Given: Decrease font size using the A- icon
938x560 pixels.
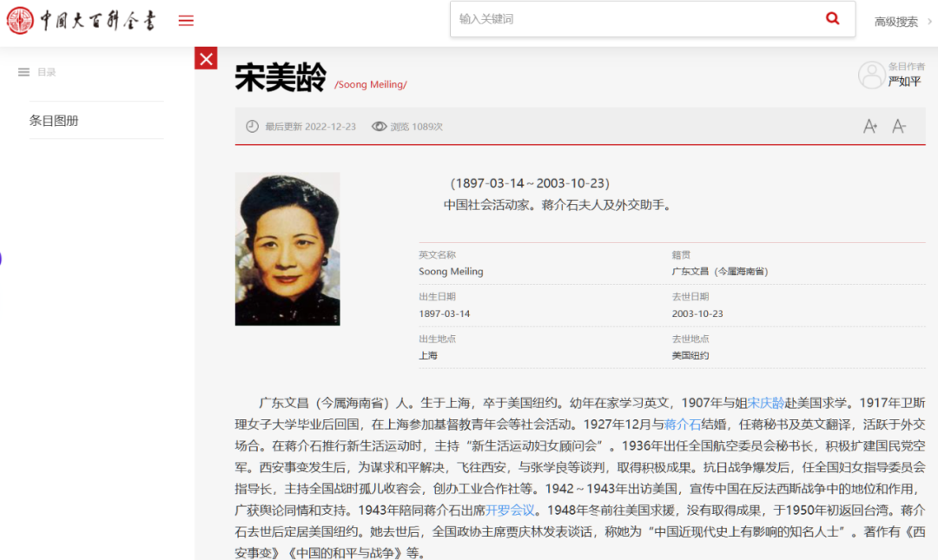Looking at the screenshot, I should click(899, 126).
